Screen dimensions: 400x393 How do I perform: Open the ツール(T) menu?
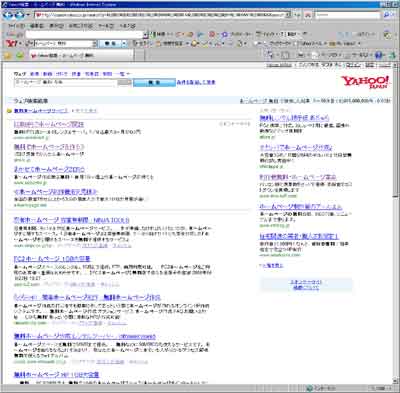click(x=106, y=26)
